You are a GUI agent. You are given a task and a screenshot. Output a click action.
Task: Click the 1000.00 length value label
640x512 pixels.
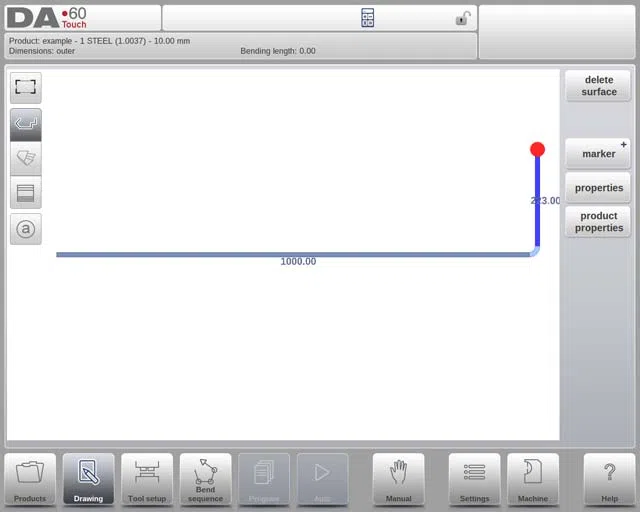pyautogui.click(x=298, y=262)
